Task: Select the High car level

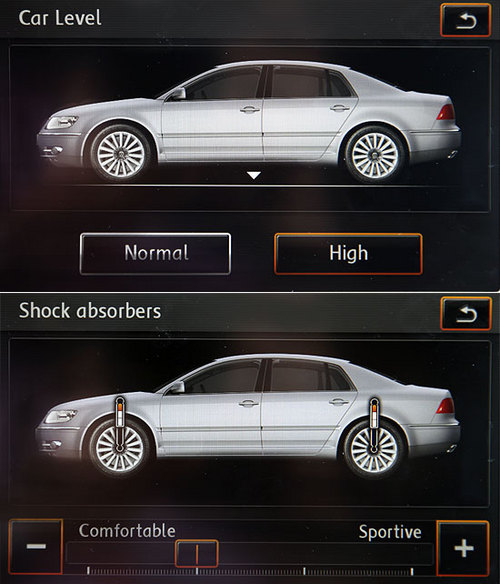Action: tap(348, 254)
